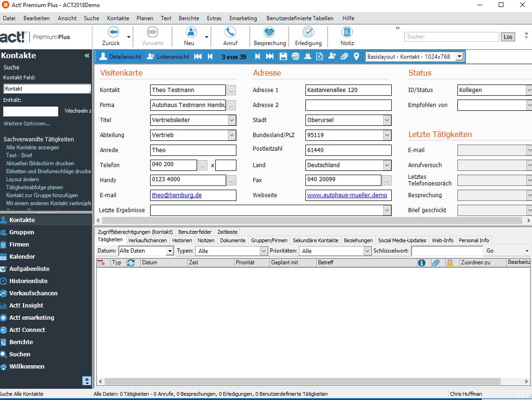Schedule a Besprechung meeting

(269, 32)
